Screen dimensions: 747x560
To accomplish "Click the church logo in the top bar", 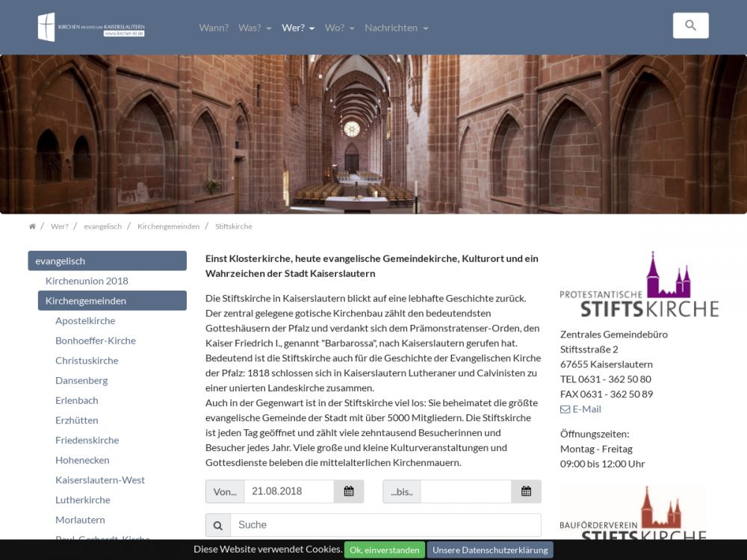I will tap(90, 27).
